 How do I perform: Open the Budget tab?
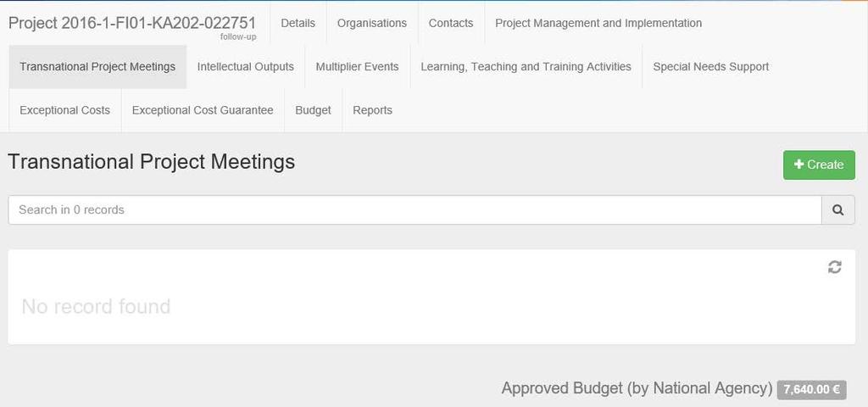(313, 110)
